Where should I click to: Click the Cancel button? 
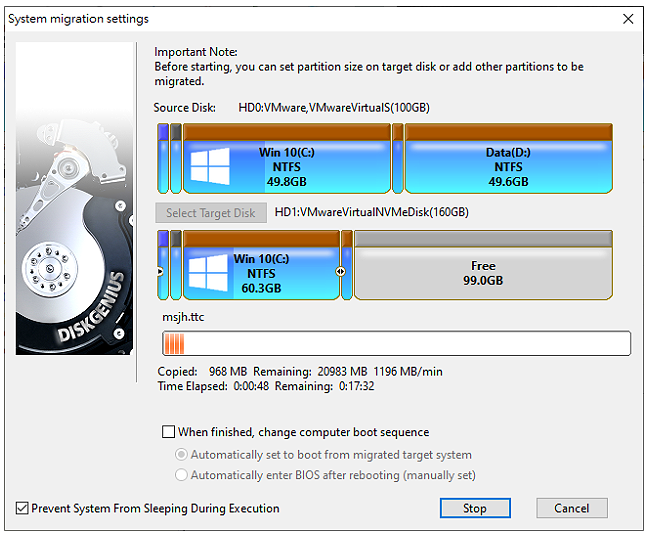[x=571, y=508]
